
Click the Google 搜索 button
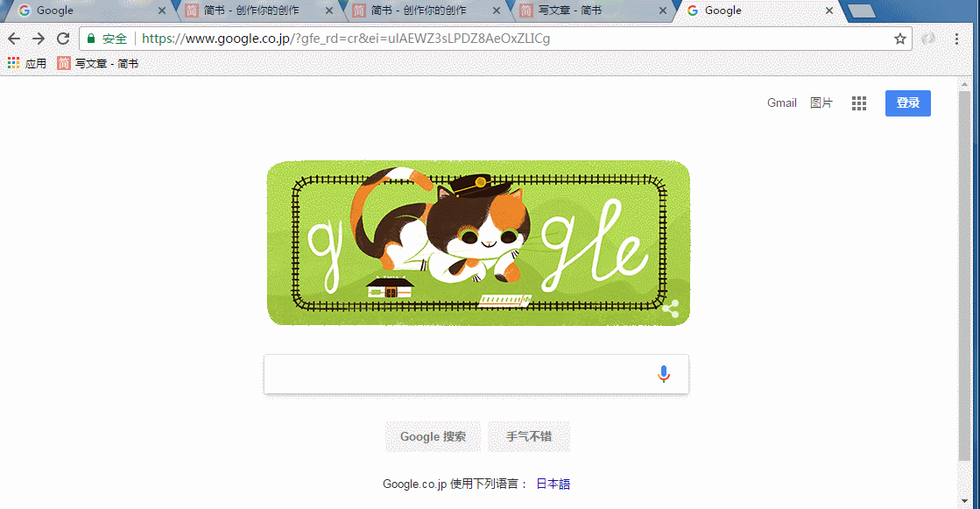433,436
